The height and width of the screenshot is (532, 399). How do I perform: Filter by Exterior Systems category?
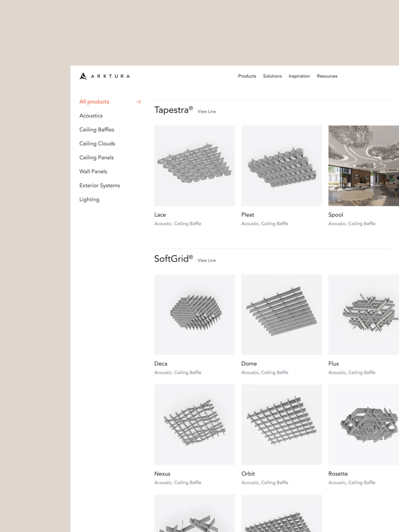pos(100,185)
